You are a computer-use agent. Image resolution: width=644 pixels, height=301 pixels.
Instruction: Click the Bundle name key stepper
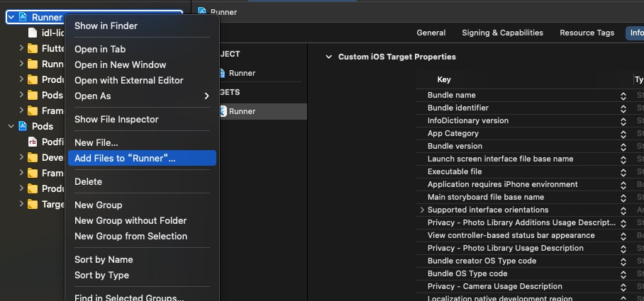point(623,96)
